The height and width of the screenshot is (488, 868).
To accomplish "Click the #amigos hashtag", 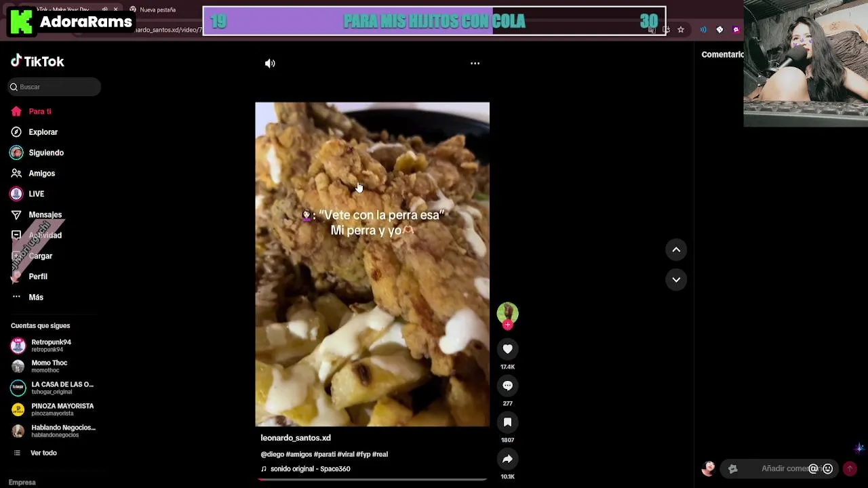I will coord(299,454).
